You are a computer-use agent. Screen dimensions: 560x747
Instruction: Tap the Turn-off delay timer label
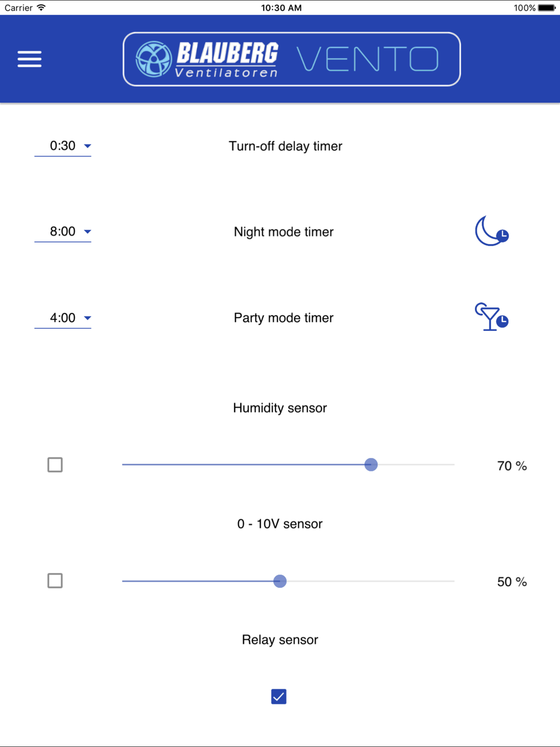click(x=285, y=146)
